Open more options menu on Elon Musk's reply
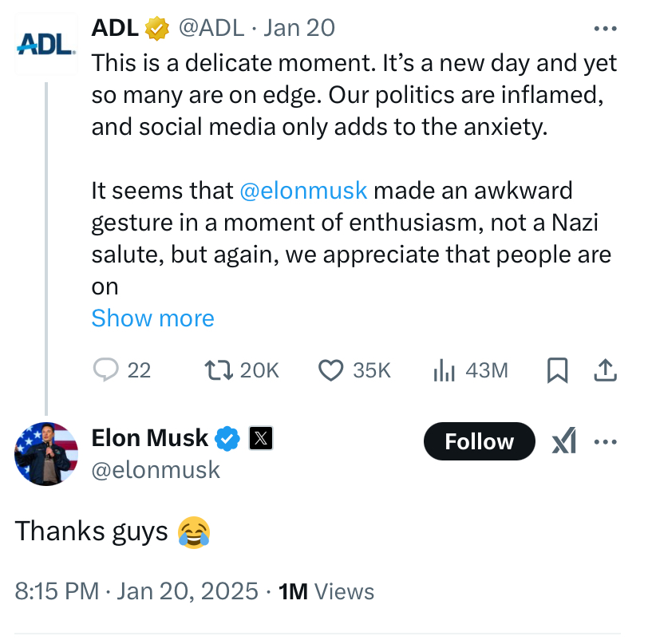Image resolution: width=648 pixels, height=644 pixels. coord(606,441)
